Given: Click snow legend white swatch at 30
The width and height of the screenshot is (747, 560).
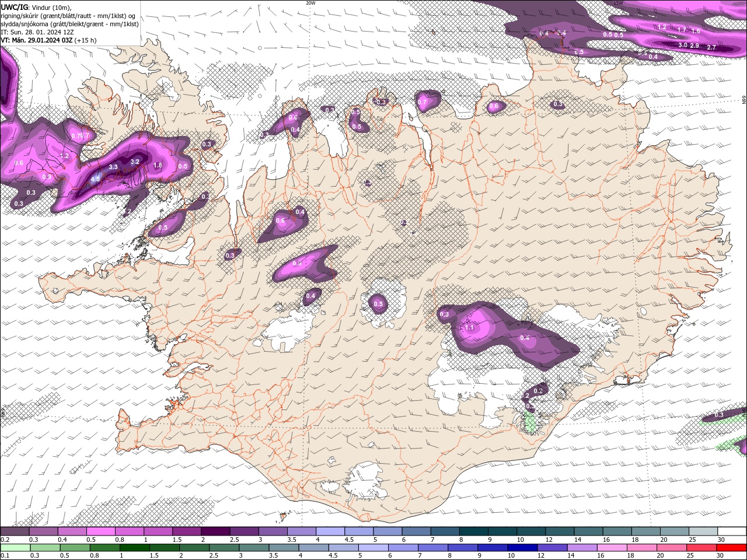Looking at the screenshot, I should (732, 531).
